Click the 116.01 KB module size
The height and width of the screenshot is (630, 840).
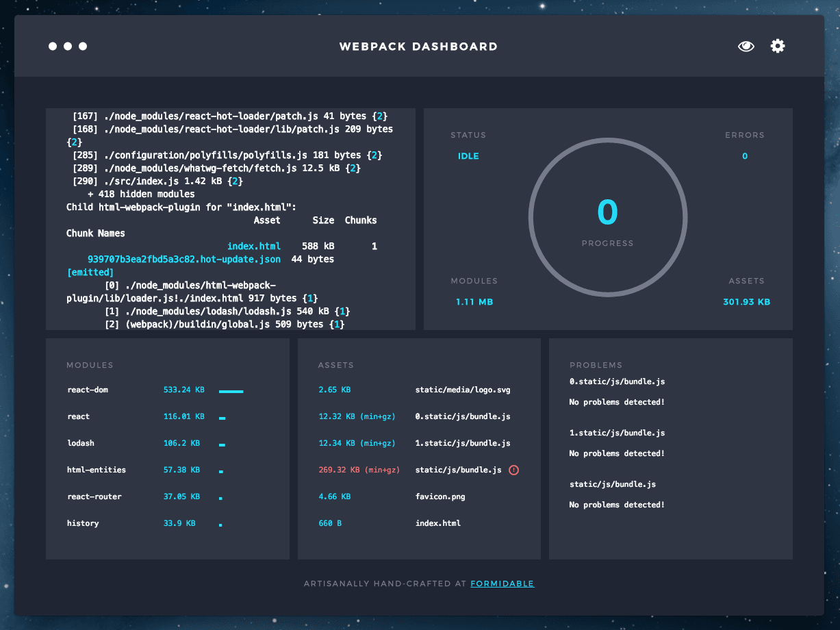[x=183, y=416]
